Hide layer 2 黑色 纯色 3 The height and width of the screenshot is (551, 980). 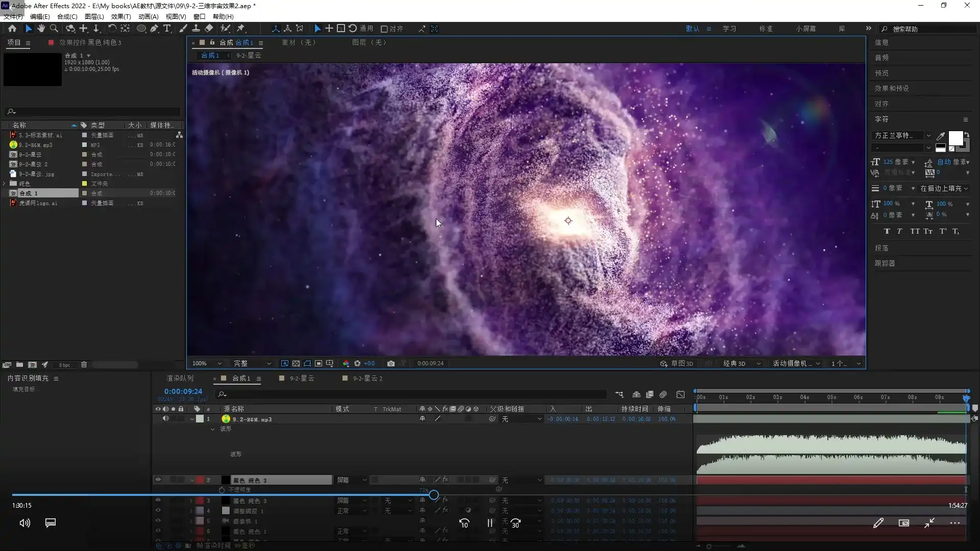click(158, 480)
